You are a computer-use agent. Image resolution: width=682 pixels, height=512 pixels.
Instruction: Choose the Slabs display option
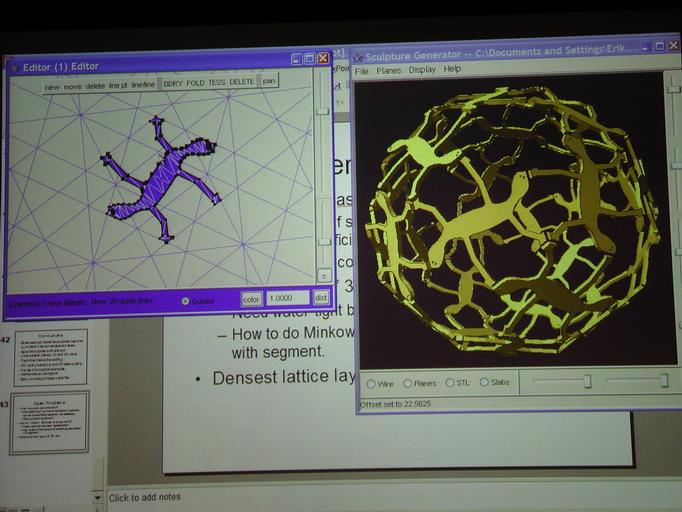click(485, 382)
